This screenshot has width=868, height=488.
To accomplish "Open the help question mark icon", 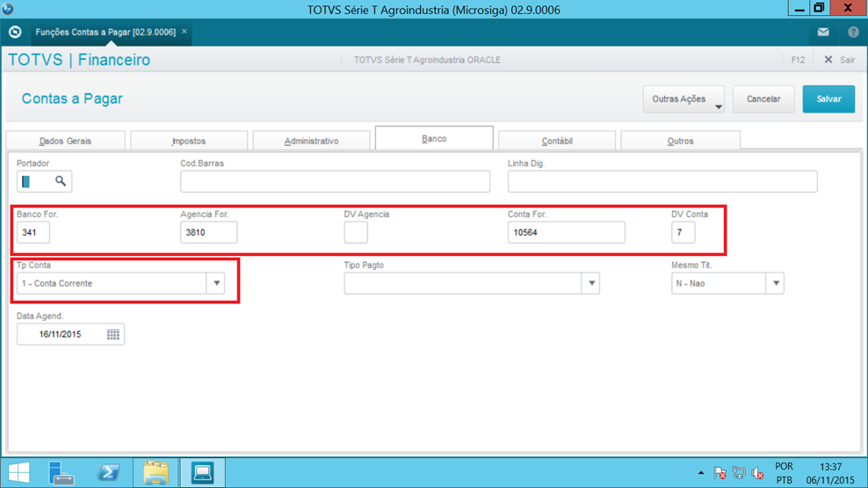I will click(853, 33).
